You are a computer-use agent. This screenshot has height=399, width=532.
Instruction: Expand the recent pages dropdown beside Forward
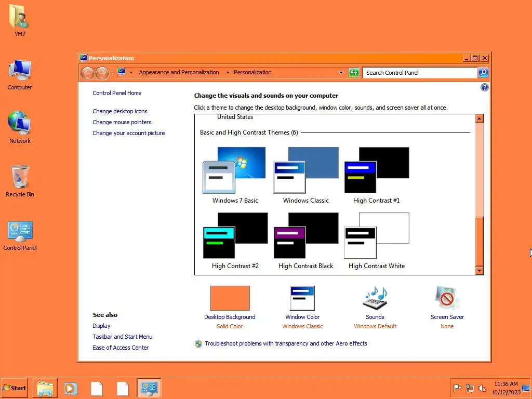click(113, 73)
